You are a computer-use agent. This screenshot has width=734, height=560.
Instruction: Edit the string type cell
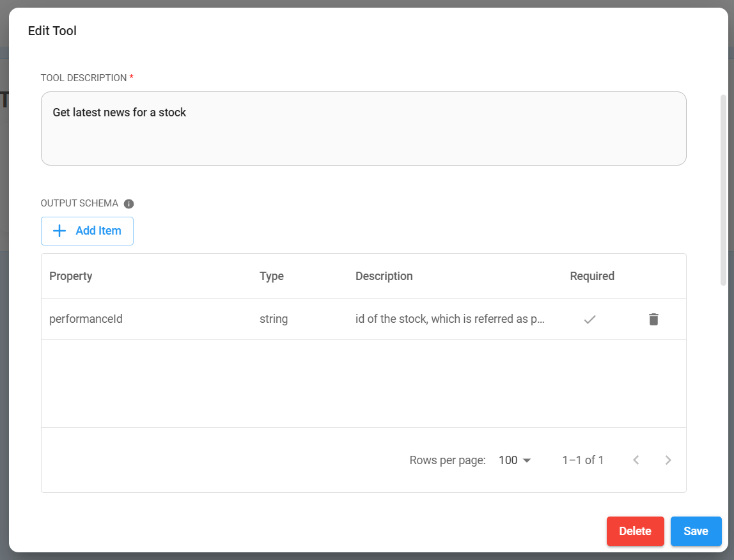coord(274,319)
